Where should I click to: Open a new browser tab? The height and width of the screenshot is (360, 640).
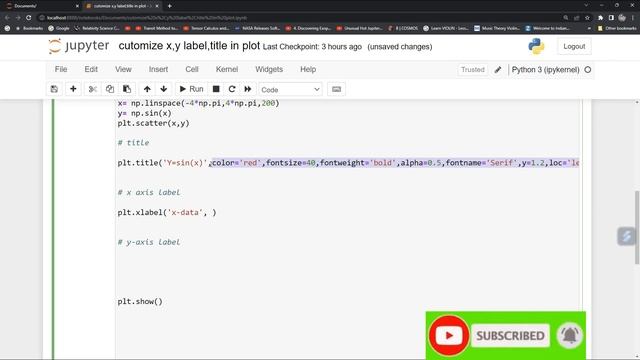tap(169, 6)
